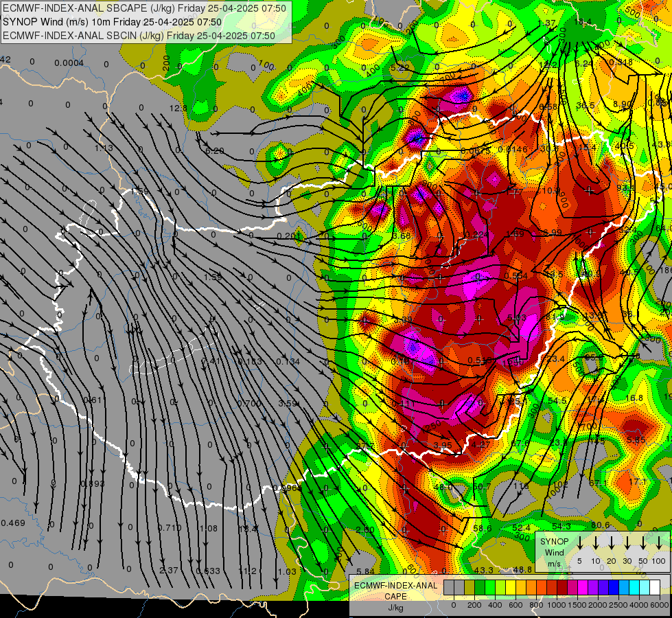The height and width of the screenshot is (618, 672).
Task: Click the map value 80.6
Action: coord(601,525)
